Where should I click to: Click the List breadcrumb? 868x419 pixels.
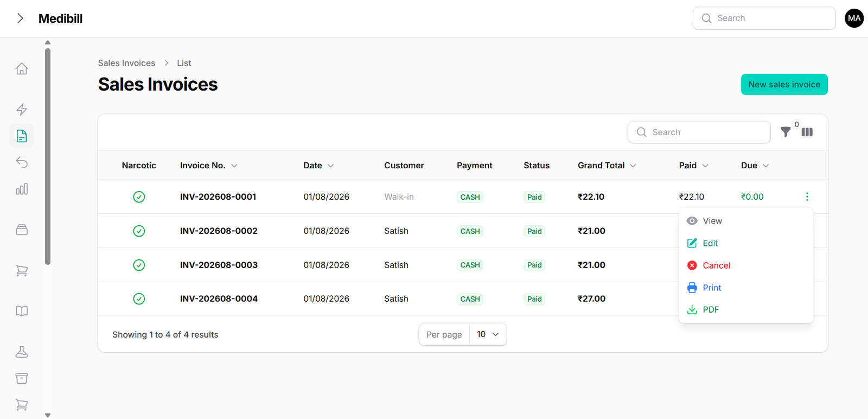184,63
